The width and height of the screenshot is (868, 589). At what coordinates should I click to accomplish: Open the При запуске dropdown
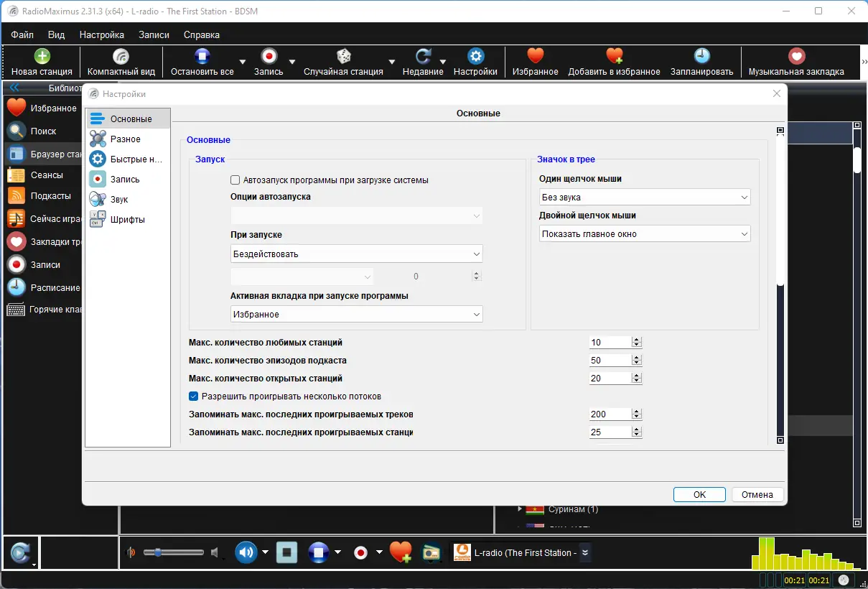point(356,254)
